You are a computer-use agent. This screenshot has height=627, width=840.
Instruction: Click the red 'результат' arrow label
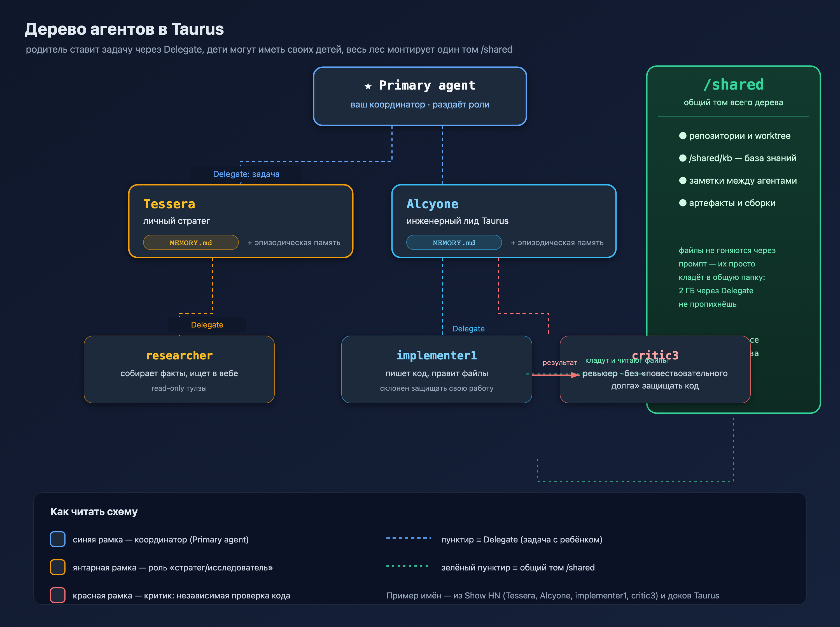[x=560, y=362]
